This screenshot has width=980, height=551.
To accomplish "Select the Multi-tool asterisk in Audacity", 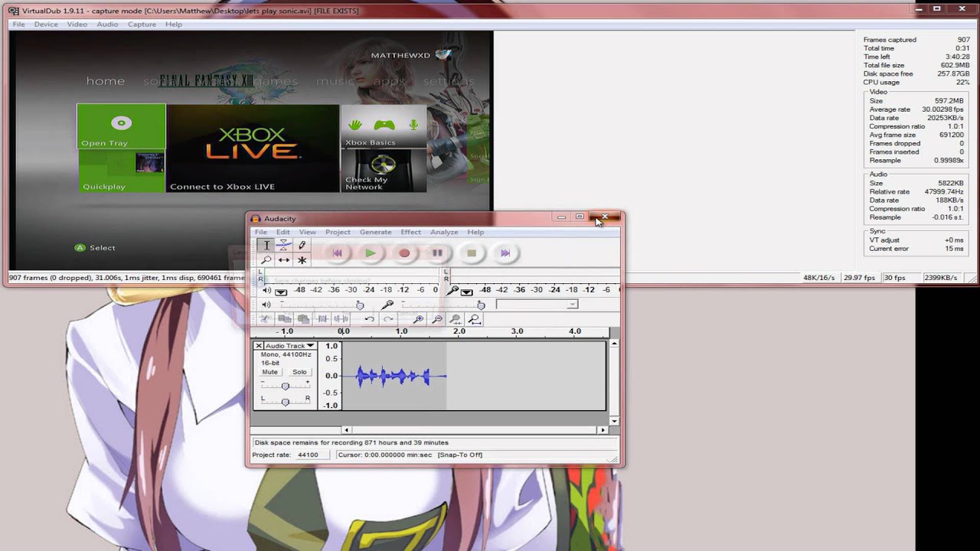I will [302, 260].
